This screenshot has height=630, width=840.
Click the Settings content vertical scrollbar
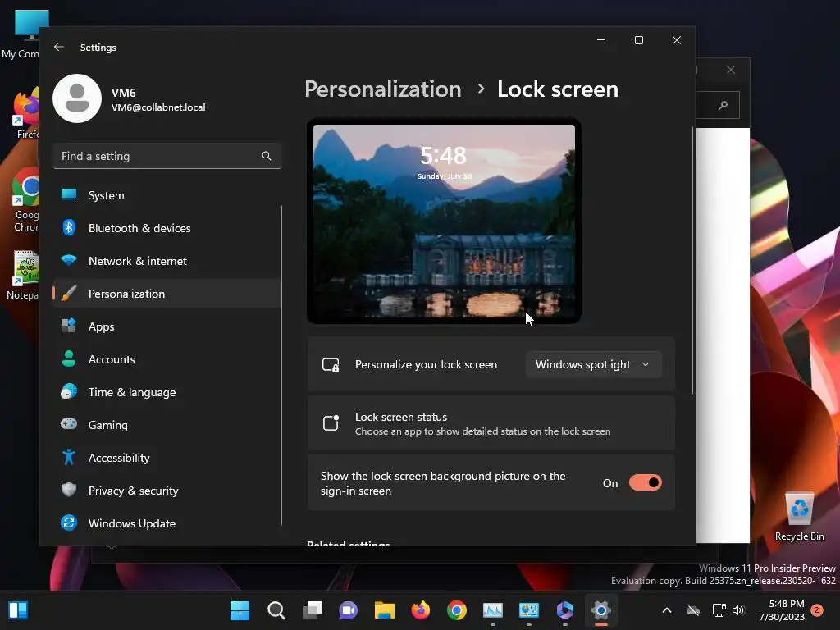tap(692, 261)
